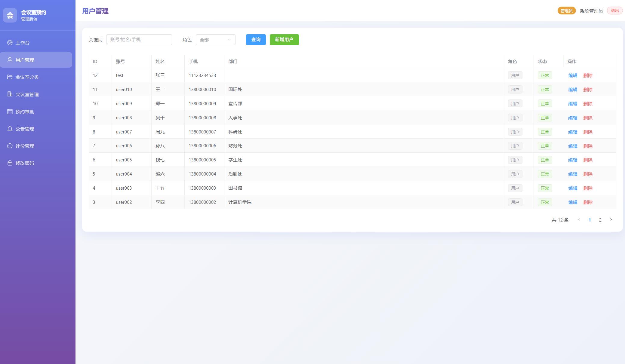Click the 退出 logout button

click(x=614, y=11)
